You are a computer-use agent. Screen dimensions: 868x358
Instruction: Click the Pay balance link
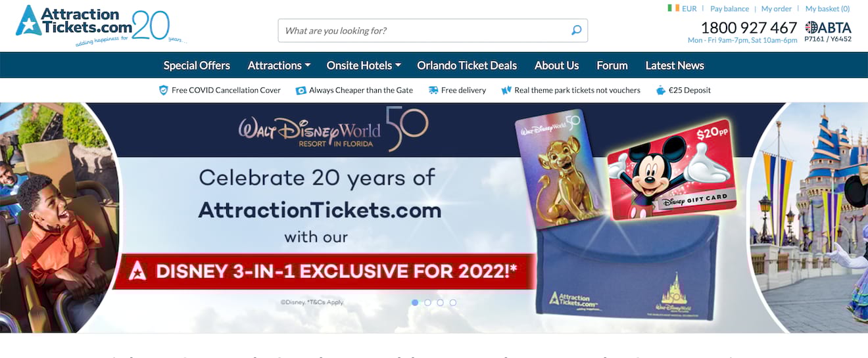[x=729, y=9]
